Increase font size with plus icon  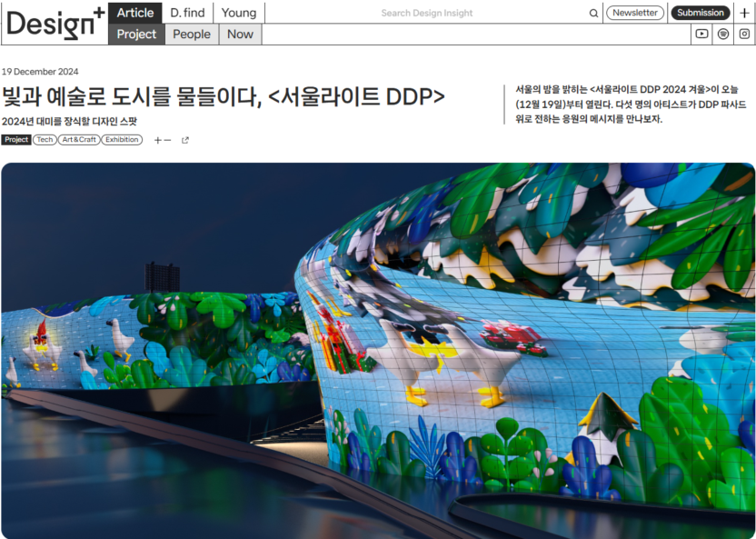pos(158,140)
